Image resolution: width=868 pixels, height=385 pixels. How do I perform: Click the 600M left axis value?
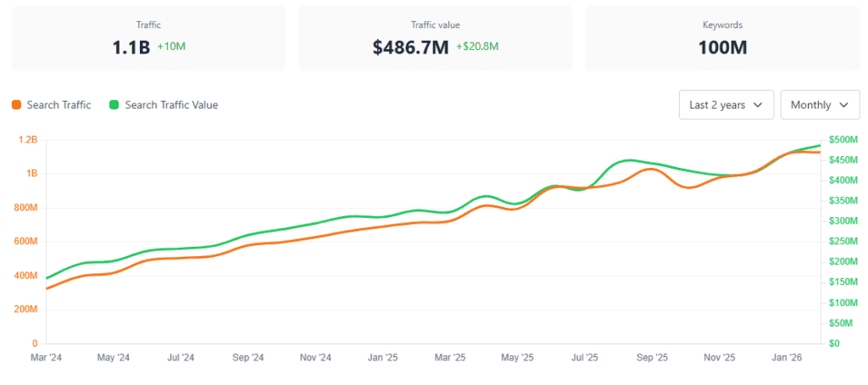coord(26,242)
